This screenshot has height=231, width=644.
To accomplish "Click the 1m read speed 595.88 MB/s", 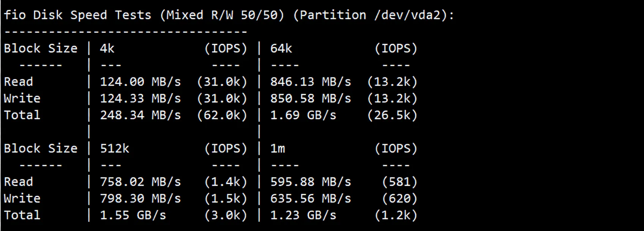I will tap(311, 182).
